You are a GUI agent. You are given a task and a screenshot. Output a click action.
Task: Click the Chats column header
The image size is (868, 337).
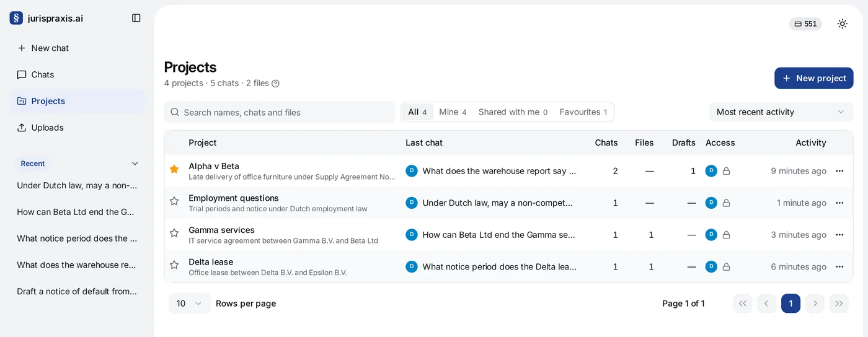click(x=606, y=142)
